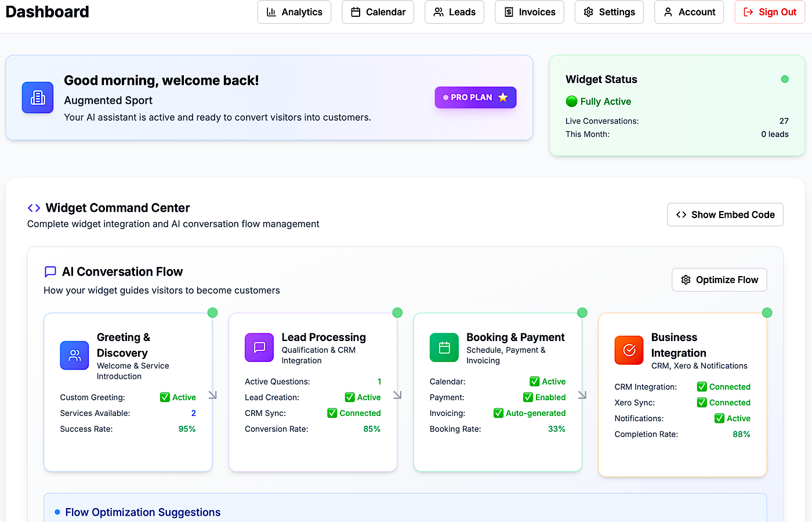Expand the Flow Optimization Suggestions section
Viewport: 812px width, 522px height.
143,512
